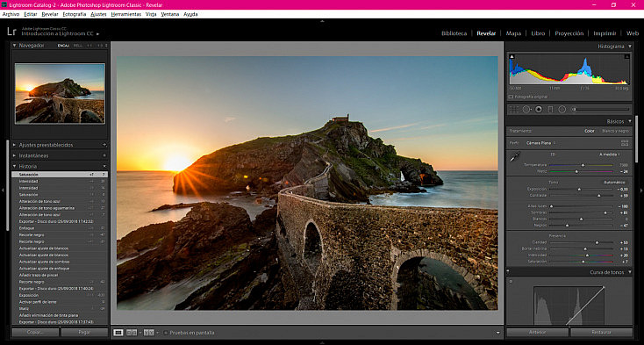644x345 pixels.
Task: Click the Navegador preview thumbnail
Action: pos(60,93)
